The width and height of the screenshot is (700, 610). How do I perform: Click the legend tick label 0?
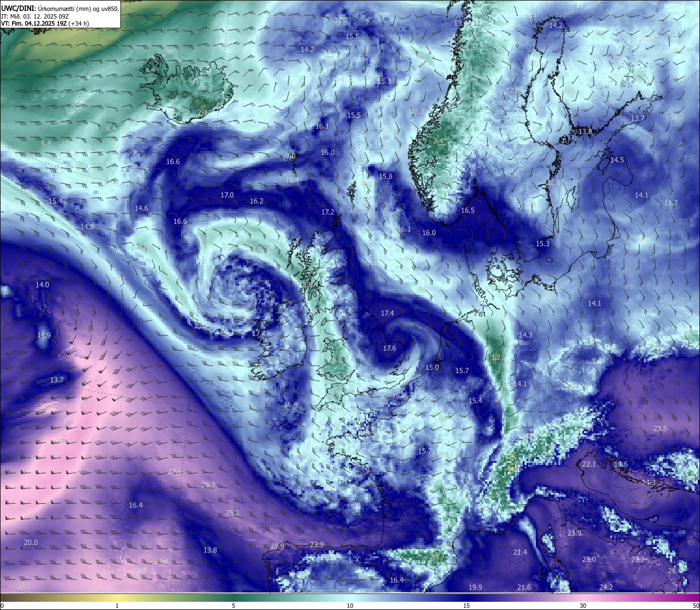pyautogui.click(x=2, y=606)
